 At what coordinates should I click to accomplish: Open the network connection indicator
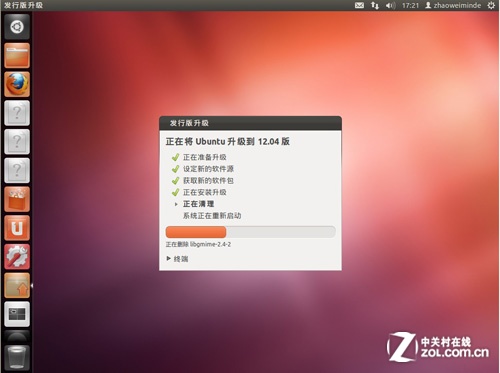(375, 5)
